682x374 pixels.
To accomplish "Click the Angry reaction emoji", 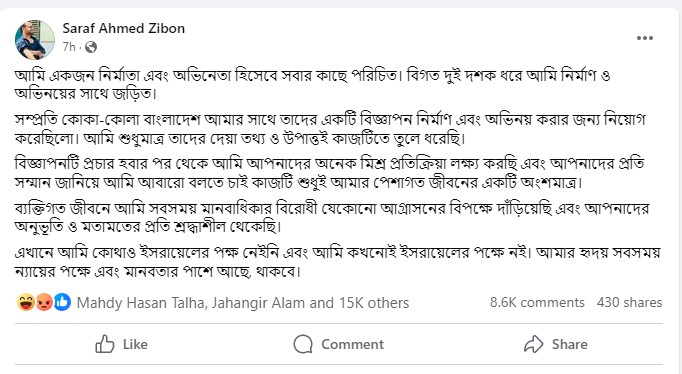I will pos(43,302).
